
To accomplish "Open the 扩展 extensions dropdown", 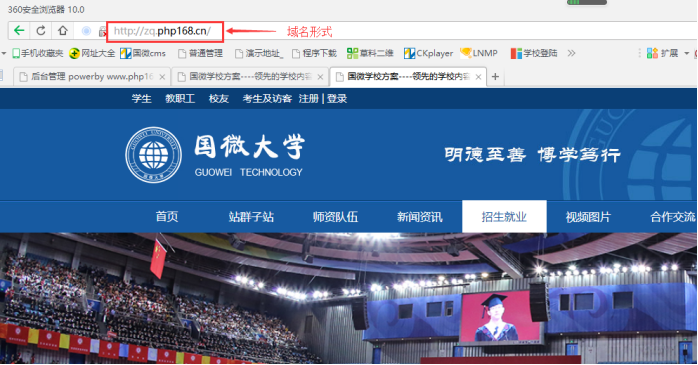I will pos(668,53).
